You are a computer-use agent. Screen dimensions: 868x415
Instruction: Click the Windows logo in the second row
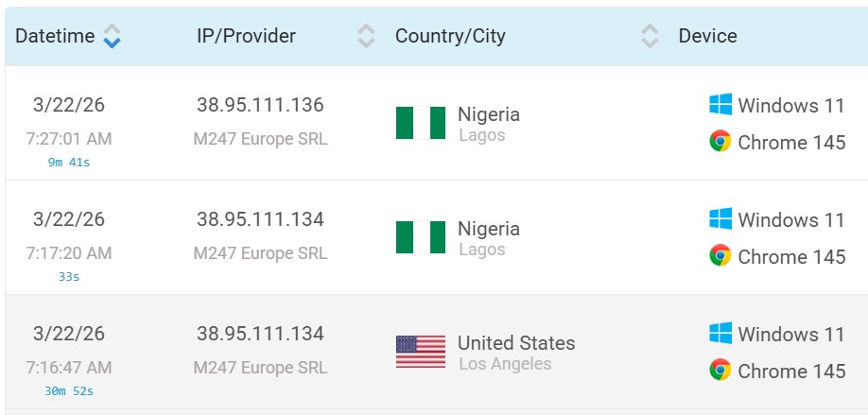click(720, 219)
